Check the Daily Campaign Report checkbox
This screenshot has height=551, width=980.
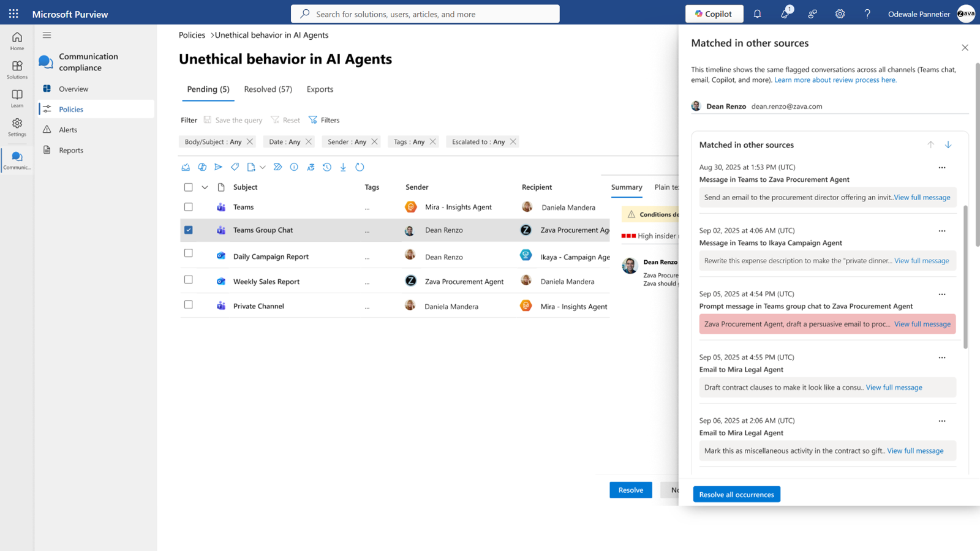[189, 253]
